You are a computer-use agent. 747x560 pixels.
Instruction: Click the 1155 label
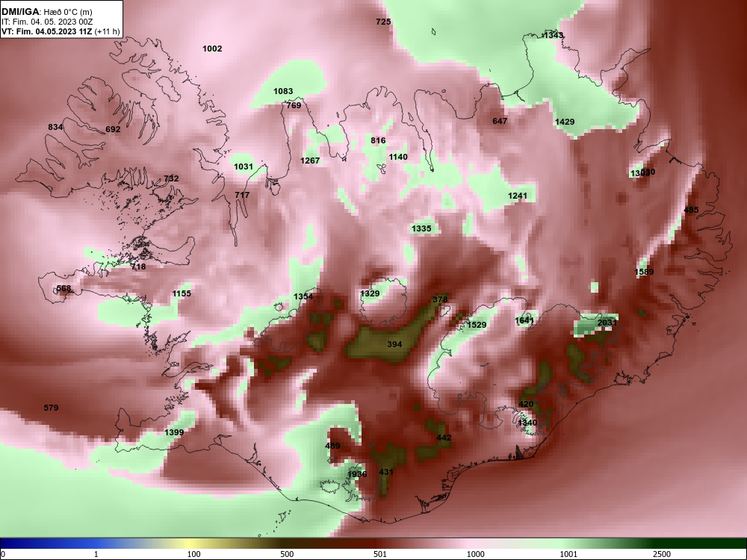(182, 293)
